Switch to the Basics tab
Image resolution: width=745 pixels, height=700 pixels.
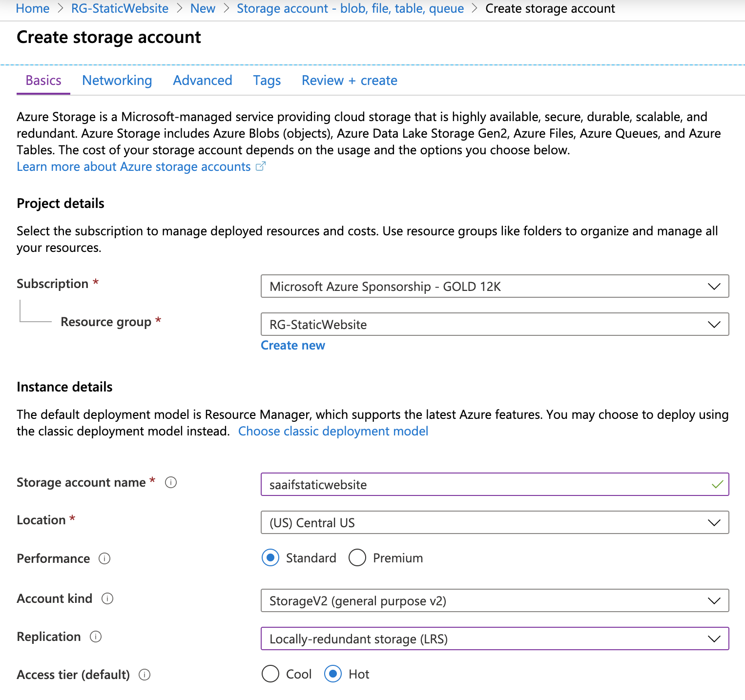click(x=43, y=81)
